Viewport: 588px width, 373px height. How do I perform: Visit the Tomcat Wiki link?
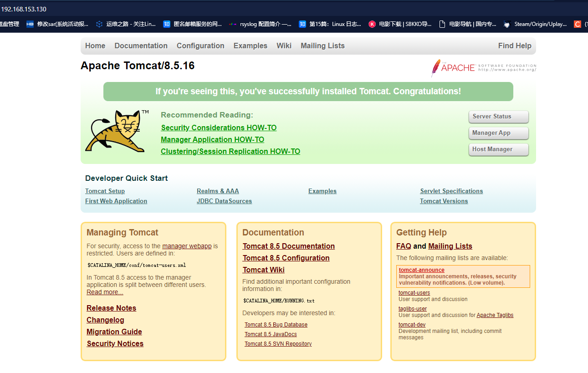coord(264,270)
